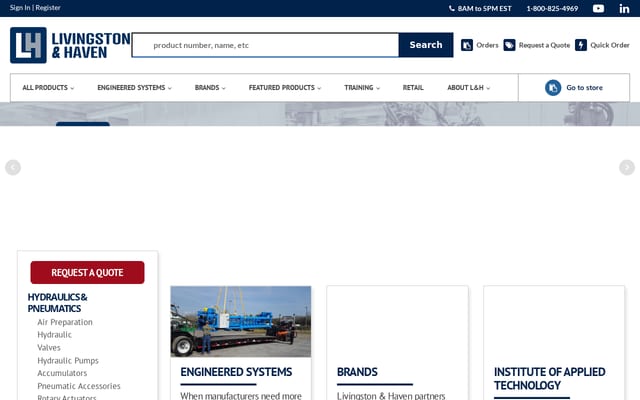
Task: Open the LinkedIn page icon
Action: coord(624,8)
